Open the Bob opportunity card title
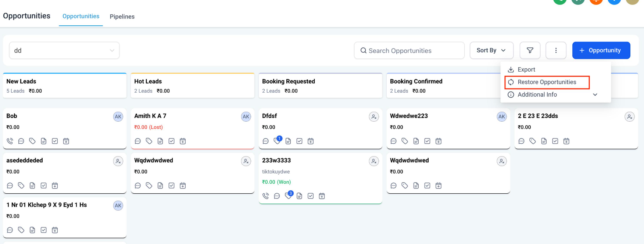This screenshot has width=644, height=244. 12,116
